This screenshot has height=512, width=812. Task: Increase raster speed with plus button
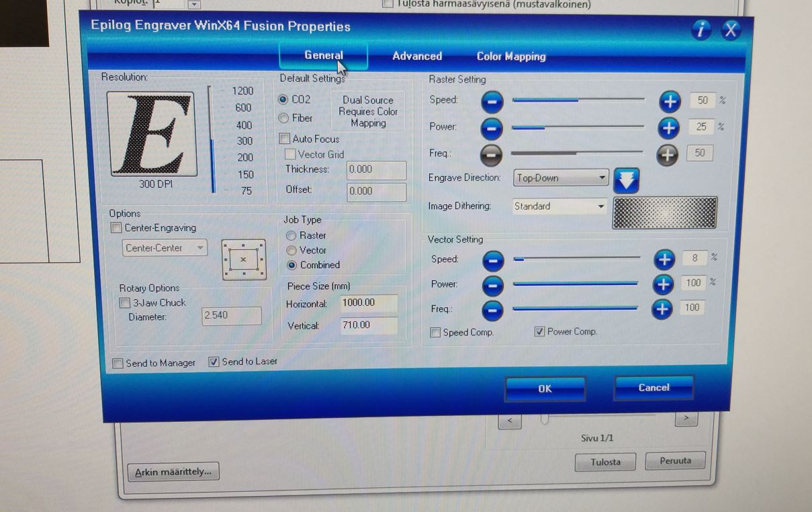coord(670,101)
